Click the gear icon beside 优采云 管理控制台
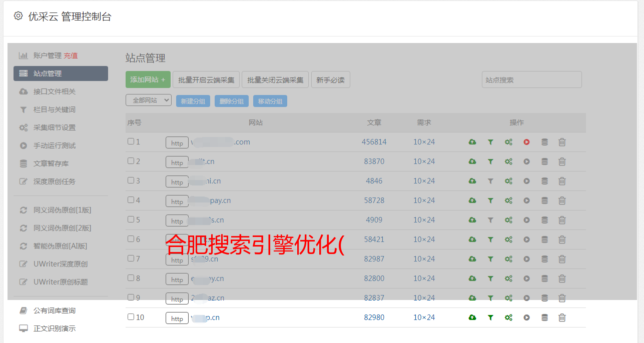This screenshot has height=343, width=644. [x=19, y=16]
